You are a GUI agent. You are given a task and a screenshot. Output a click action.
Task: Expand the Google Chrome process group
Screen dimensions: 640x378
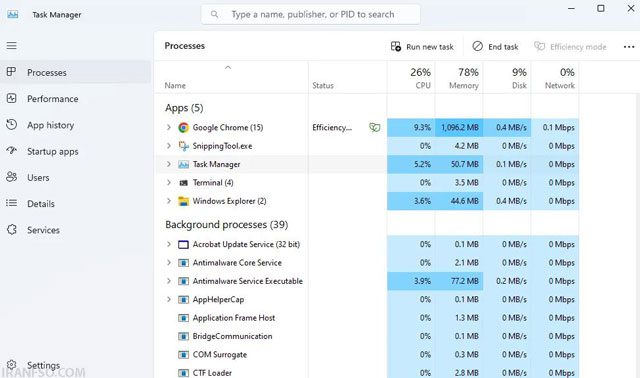tap(169, 127)
